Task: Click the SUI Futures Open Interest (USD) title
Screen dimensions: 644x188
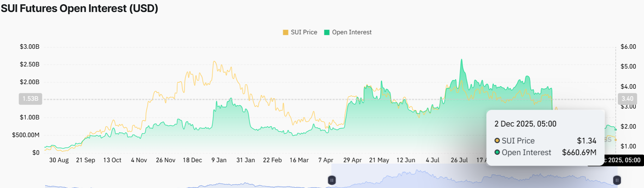Action: click(79, 8)
